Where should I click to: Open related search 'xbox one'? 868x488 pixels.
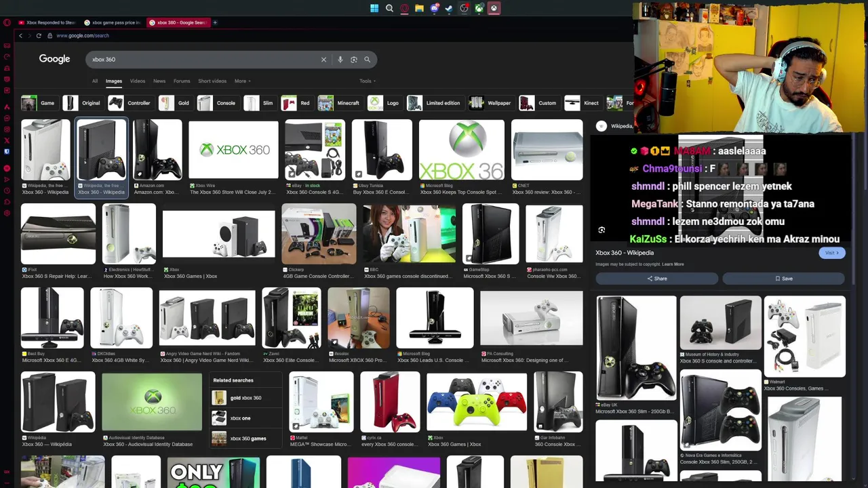click(245, 418)
